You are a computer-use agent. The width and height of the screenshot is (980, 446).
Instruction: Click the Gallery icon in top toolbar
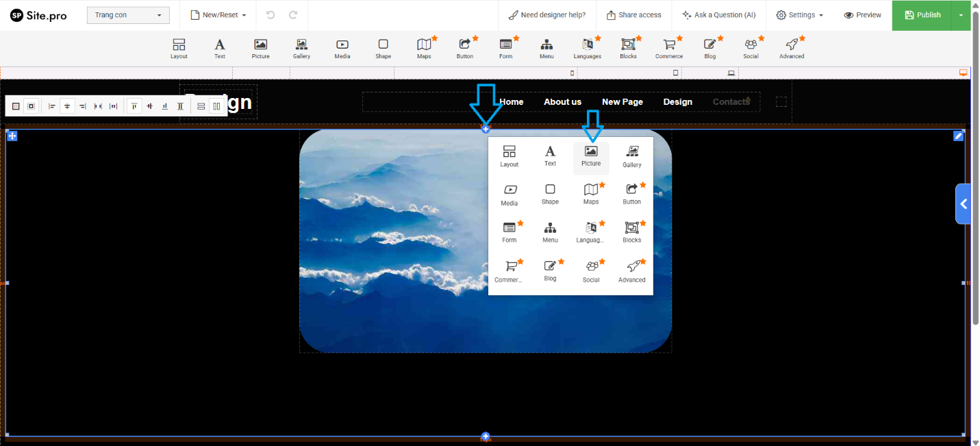coord(301,49)
